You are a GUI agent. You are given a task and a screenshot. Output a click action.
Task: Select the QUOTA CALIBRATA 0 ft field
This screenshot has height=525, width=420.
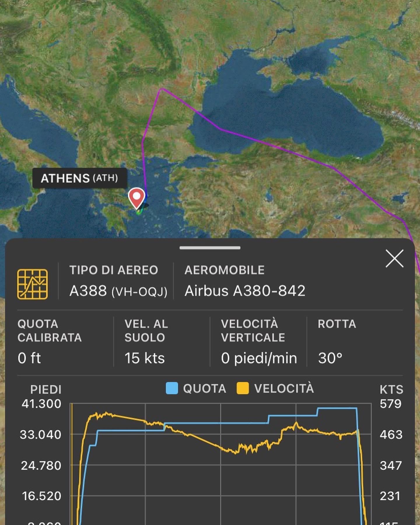pyautogui.click(x=29, y=358)
